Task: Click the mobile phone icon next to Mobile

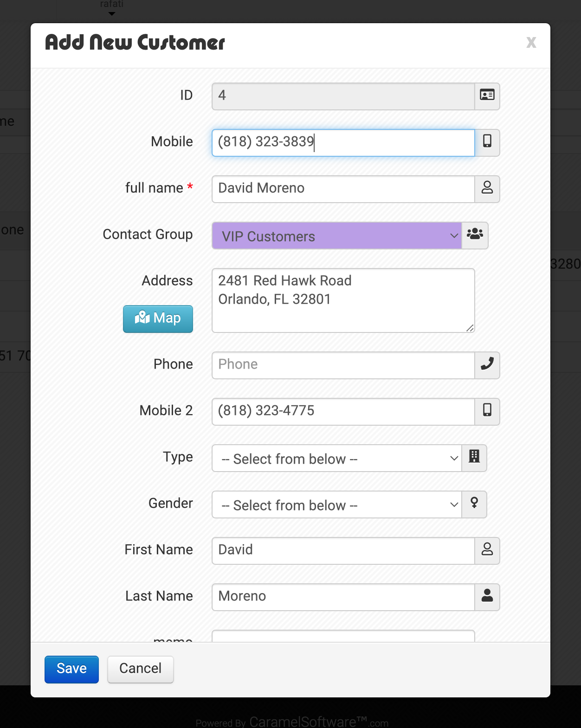Action: click(x=487, y=142)
